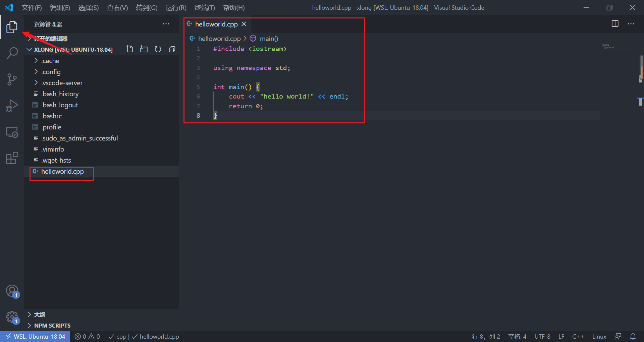Viewport: 644px width, 342px height.
Task: Click the New Folder icon in explorer
Action: click(144, 49)
